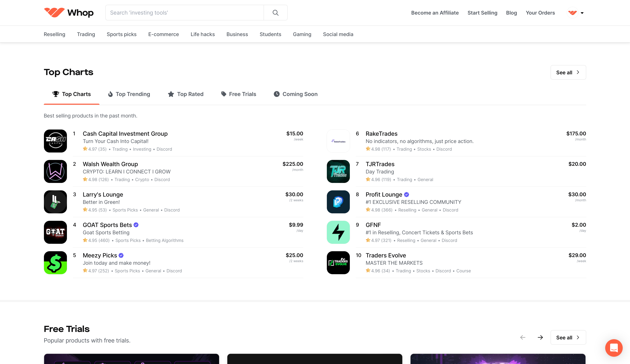Click Walsh Wealth Group logo icon

click(55, 171)
